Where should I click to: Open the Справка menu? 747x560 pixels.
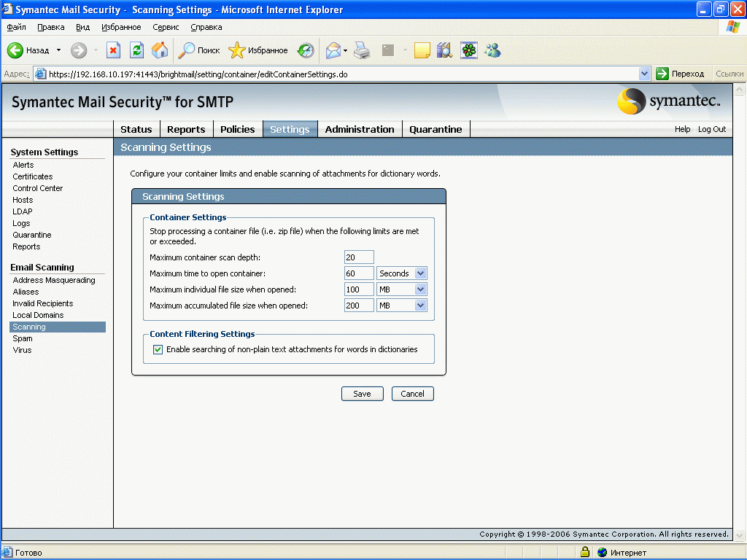coord(206,27)
